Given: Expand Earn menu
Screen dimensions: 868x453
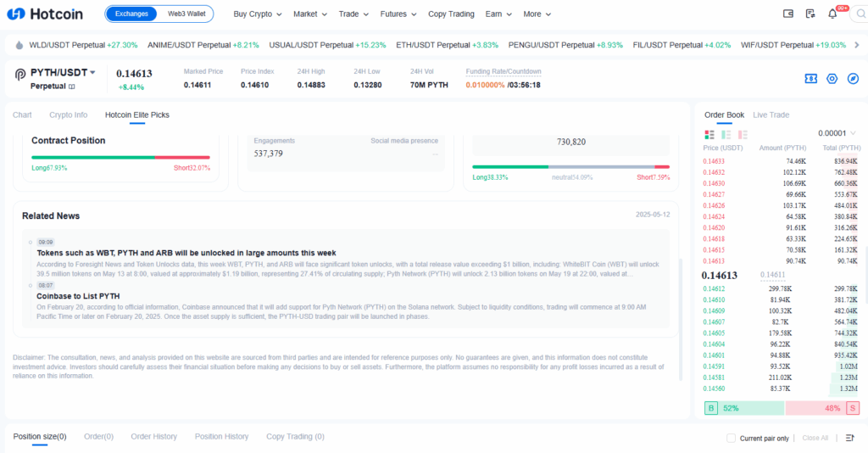Looking at the screenshot, I should (498, 14).
